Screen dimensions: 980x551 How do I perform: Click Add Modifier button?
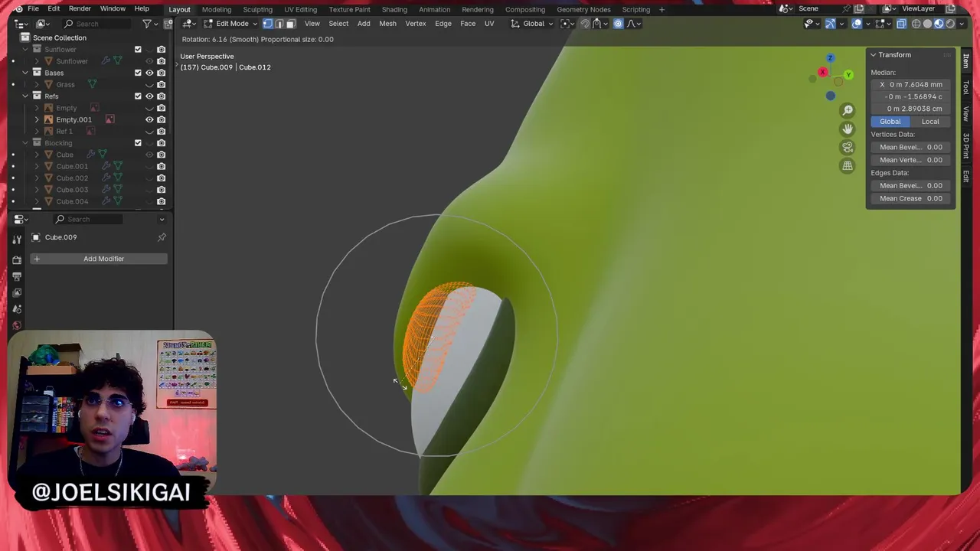click(x=99, y=259)
